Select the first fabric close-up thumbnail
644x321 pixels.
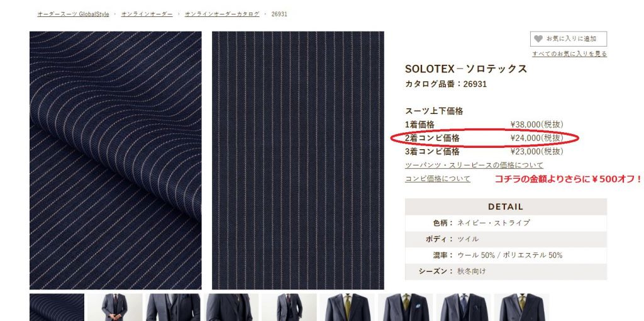pyautogui.click(x=57, y=307)
